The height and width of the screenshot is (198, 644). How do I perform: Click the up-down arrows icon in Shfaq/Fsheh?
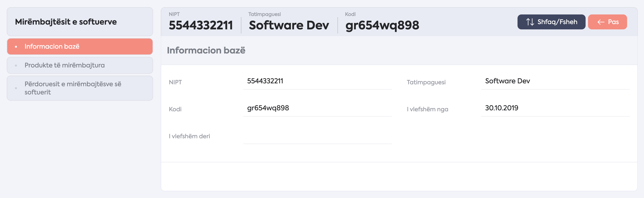tap(530, 22)
